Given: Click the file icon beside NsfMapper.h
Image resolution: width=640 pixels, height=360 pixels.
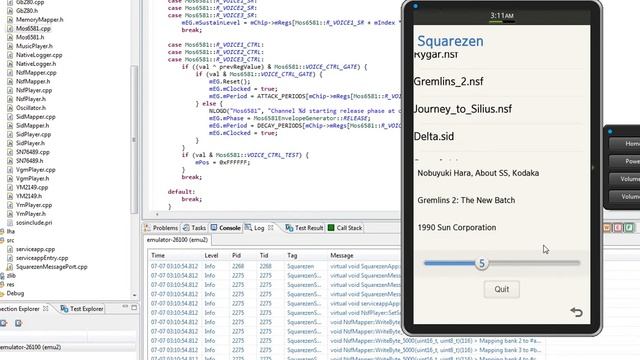Looking at the screenshot, I should [10, 82].
